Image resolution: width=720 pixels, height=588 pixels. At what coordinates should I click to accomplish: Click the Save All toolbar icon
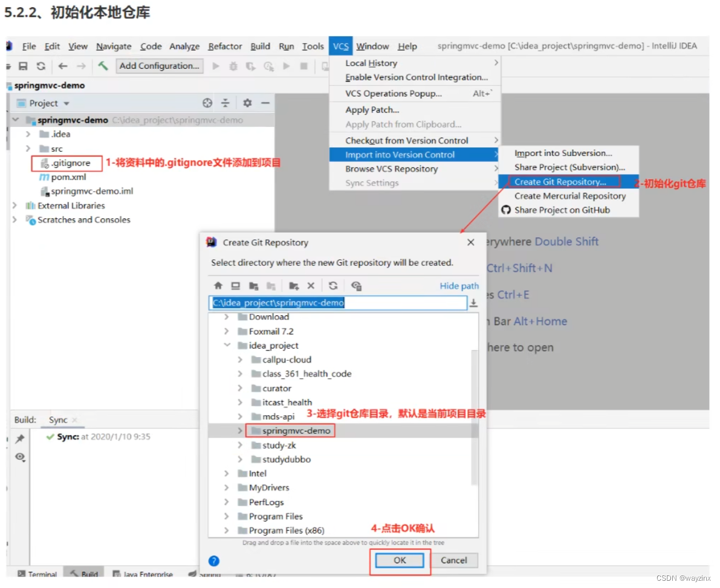pos(23,66)
